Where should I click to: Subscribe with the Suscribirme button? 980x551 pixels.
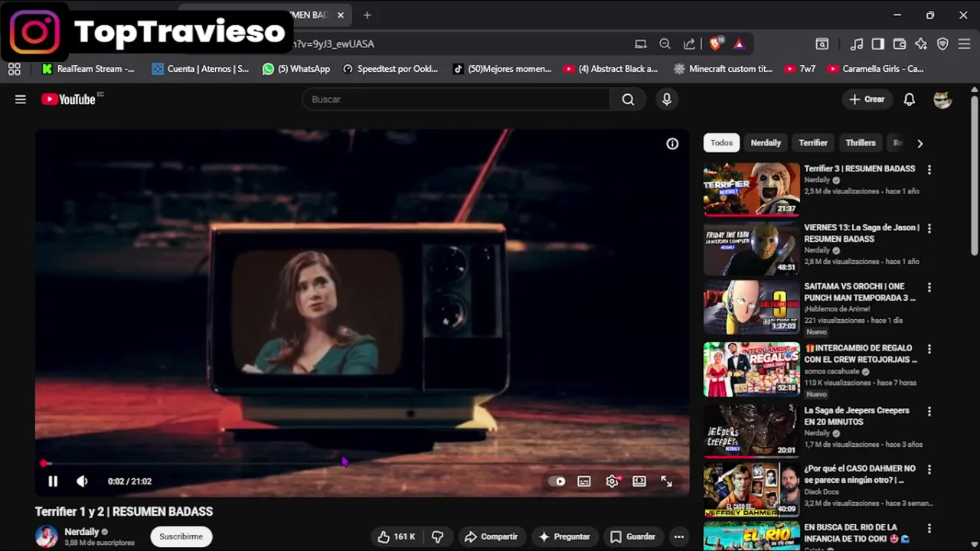(x=181, y=536)
